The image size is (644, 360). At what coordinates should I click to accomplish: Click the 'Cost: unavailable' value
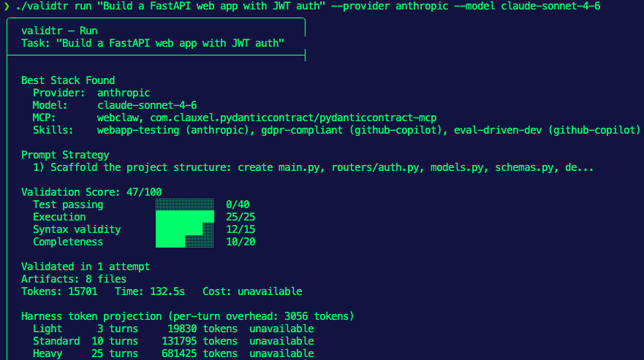point(253,291)
